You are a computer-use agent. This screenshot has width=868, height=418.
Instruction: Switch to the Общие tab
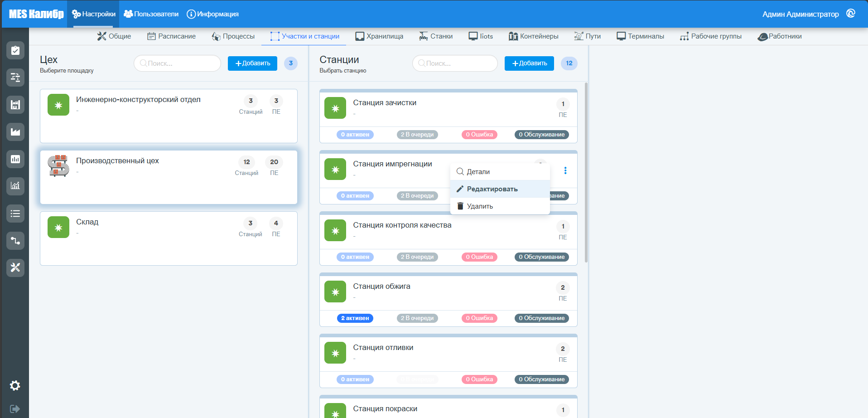114,36
